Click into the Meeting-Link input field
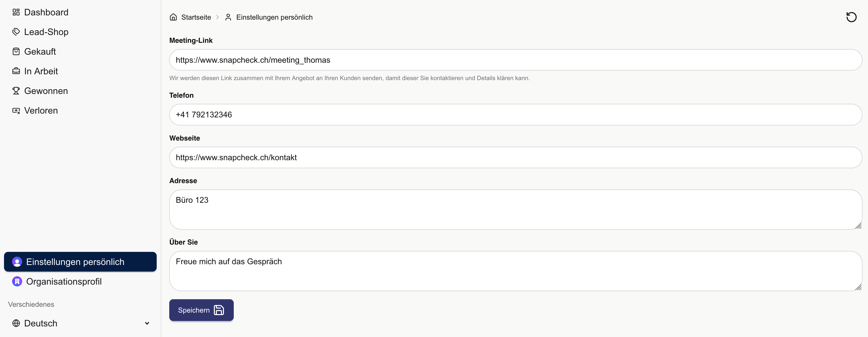 click(515, 60)
